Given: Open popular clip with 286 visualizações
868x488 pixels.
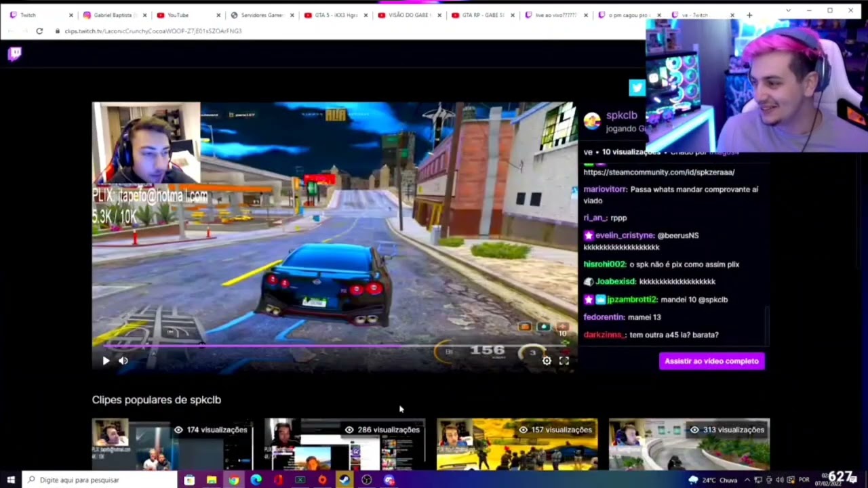Looking at the screenshot, I should click(x=344, y=444).
